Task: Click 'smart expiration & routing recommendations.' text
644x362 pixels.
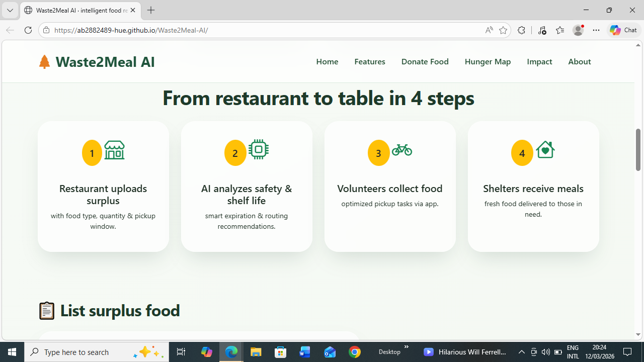Action: click(247, 221)
